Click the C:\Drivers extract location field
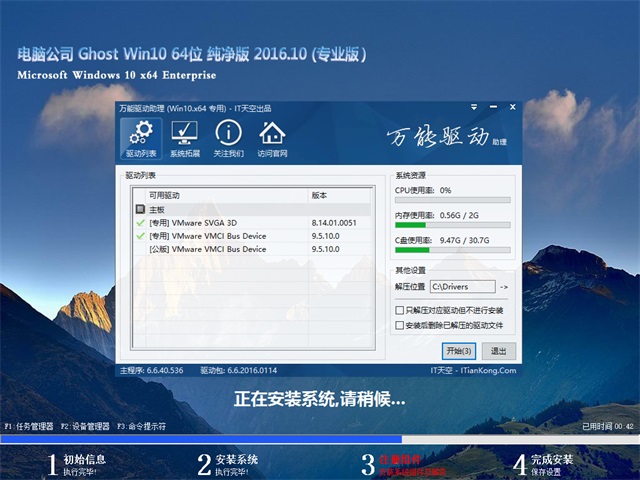 (463, 287)
